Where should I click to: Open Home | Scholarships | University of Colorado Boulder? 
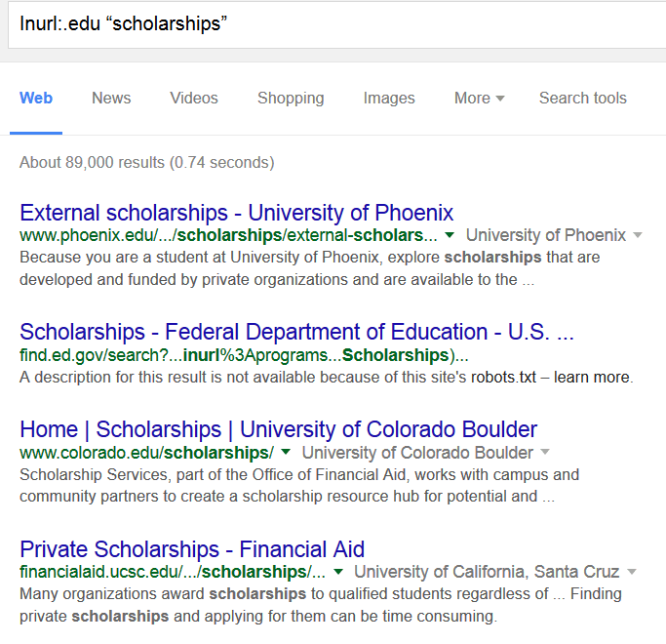point(279,429)
